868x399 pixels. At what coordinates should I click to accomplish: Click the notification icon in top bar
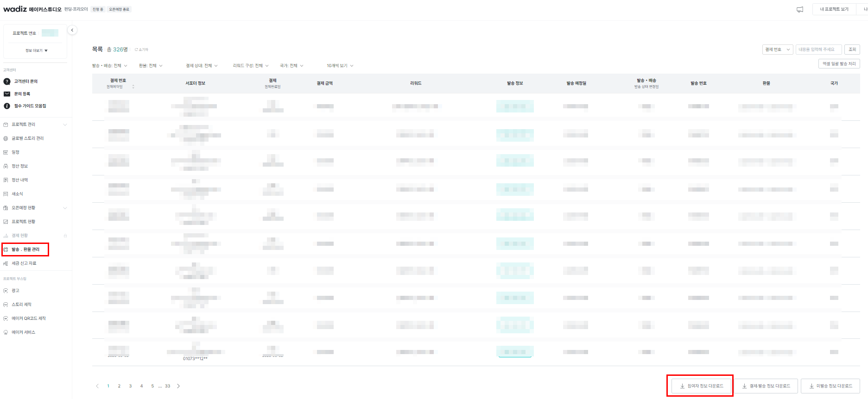point(800,9)
